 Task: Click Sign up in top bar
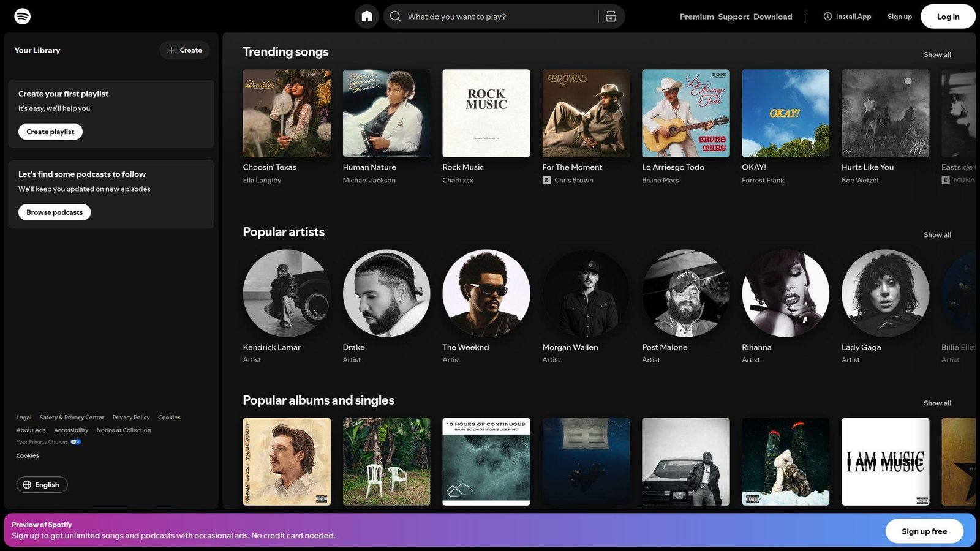click(x=899, y=17)
